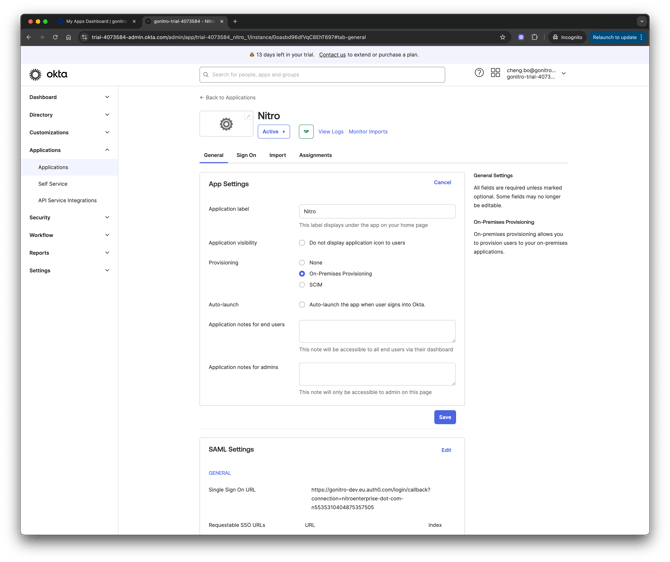The height and width of the screenshot is (562, 670).
Task: Open the browser extensions puzzle icon
Action: [x=534, y=37]
